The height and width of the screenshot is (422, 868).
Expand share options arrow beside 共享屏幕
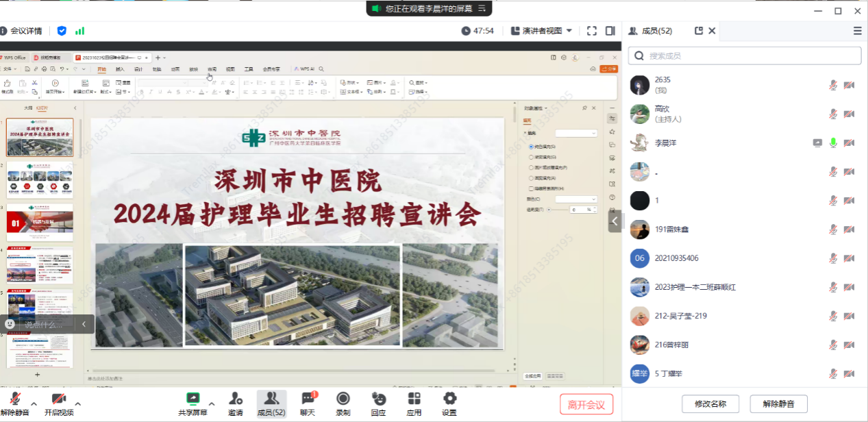click(x=212, y=403)
